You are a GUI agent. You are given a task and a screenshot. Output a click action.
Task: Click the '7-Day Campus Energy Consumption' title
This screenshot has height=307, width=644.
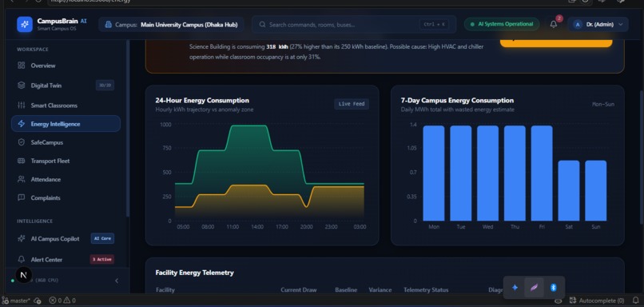(x=457, y=100)
